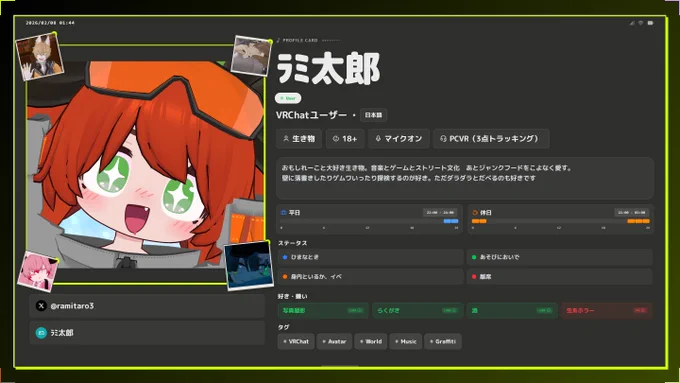Open the @ramitaro3 X account link
The width and height of the screenshot is (680, 383).
pos(147,306)
